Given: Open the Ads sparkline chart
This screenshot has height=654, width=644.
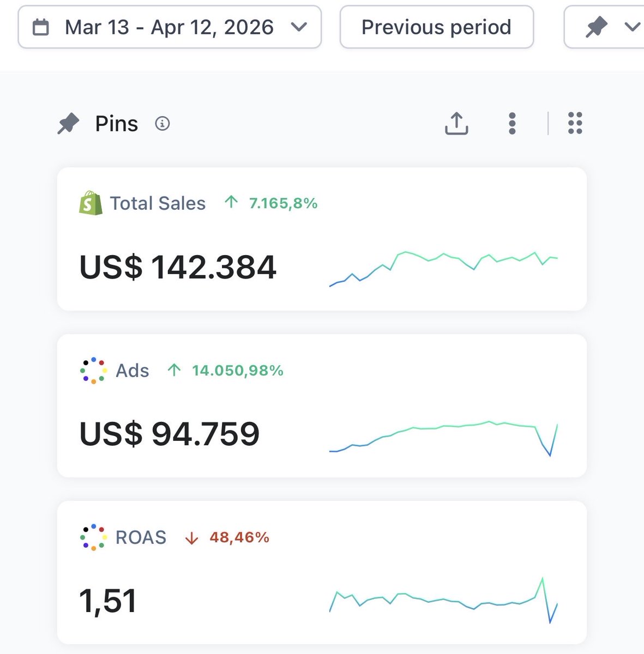Looking at the screenshot, I should pyautogui.click(x=444, y=438).
